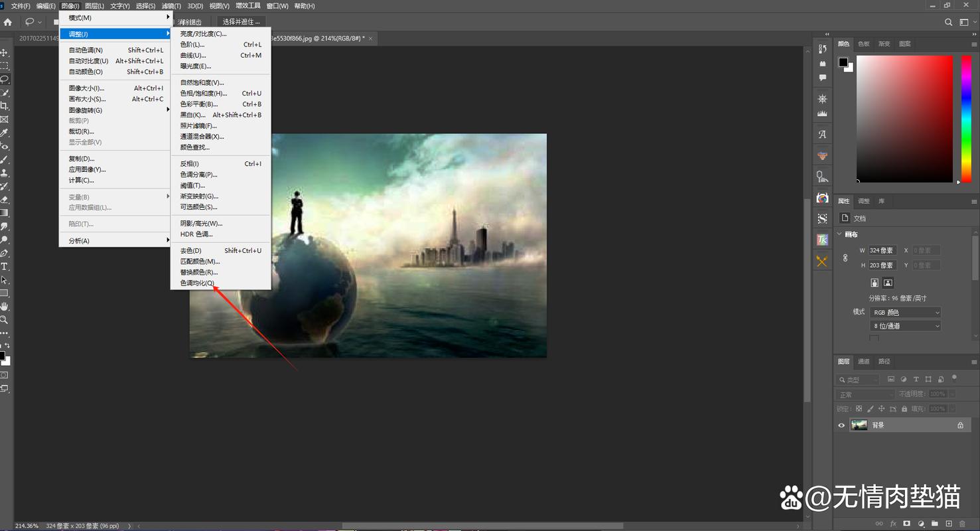The height and width of the screenshot is (531, 980).
Task: Select the Move tool in the toolbar
Action: coord(4,52)
